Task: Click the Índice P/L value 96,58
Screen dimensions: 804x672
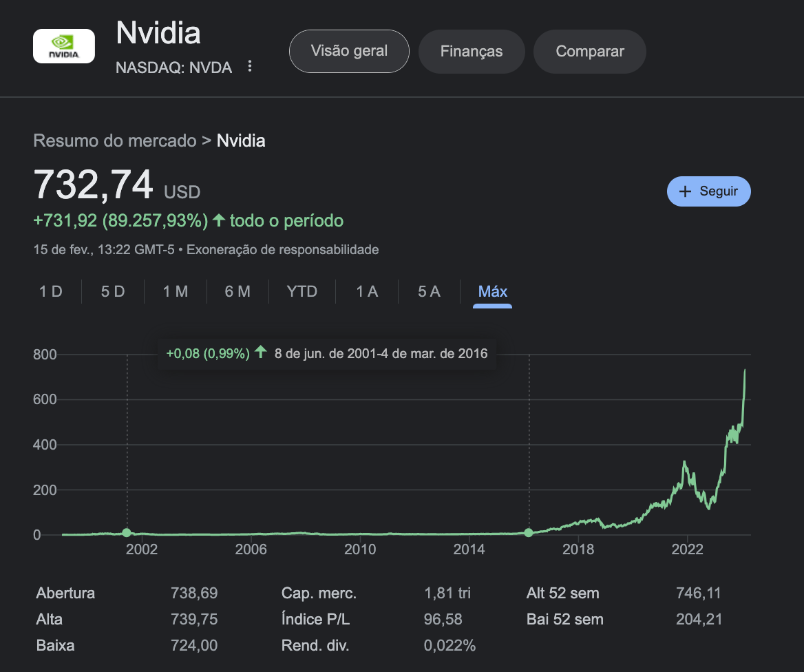Action: click(x=443, y=619)
